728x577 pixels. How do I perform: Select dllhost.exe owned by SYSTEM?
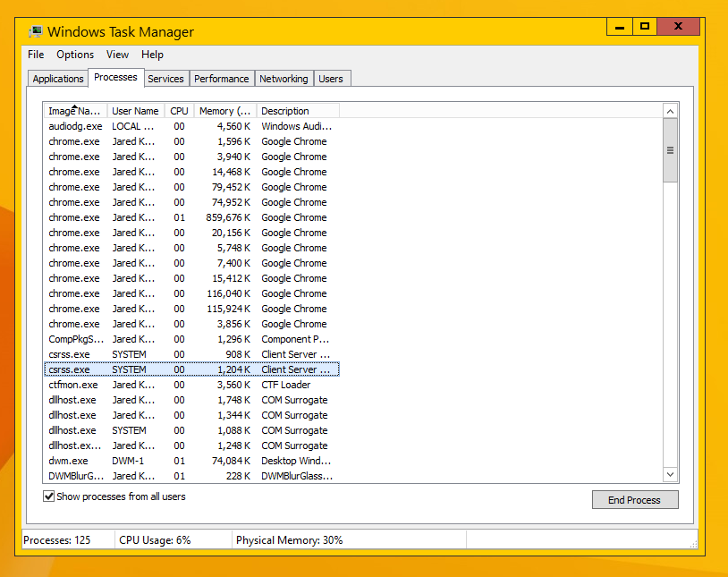coord(191,430)
